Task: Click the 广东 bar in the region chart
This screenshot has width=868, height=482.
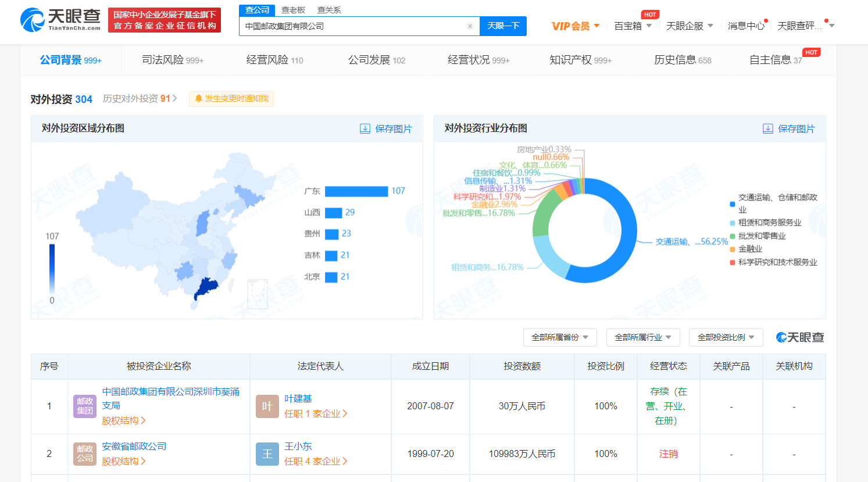Action: (x=356, y=191)
